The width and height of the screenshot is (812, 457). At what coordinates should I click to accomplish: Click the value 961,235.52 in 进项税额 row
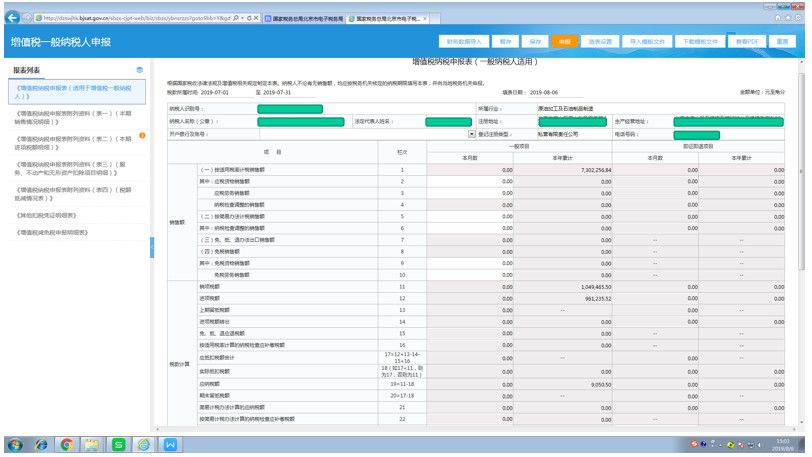tap(597, 298)
